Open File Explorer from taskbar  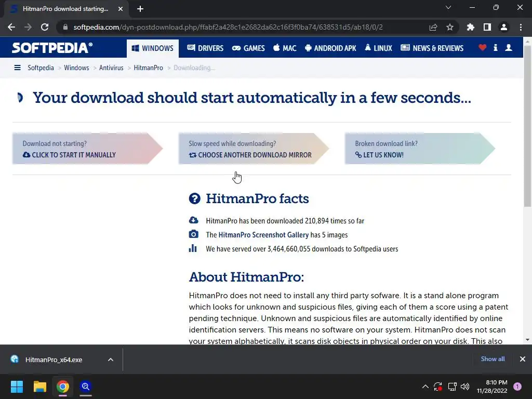39,387
